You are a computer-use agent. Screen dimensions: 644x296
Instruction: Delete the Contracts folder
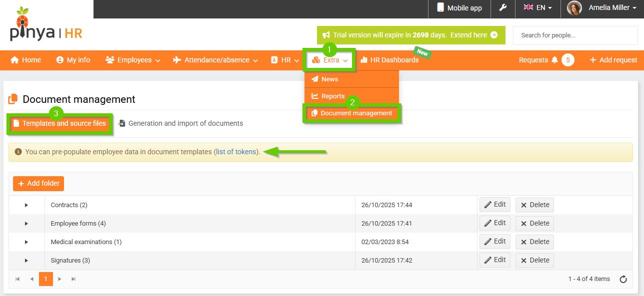[534, 205]
